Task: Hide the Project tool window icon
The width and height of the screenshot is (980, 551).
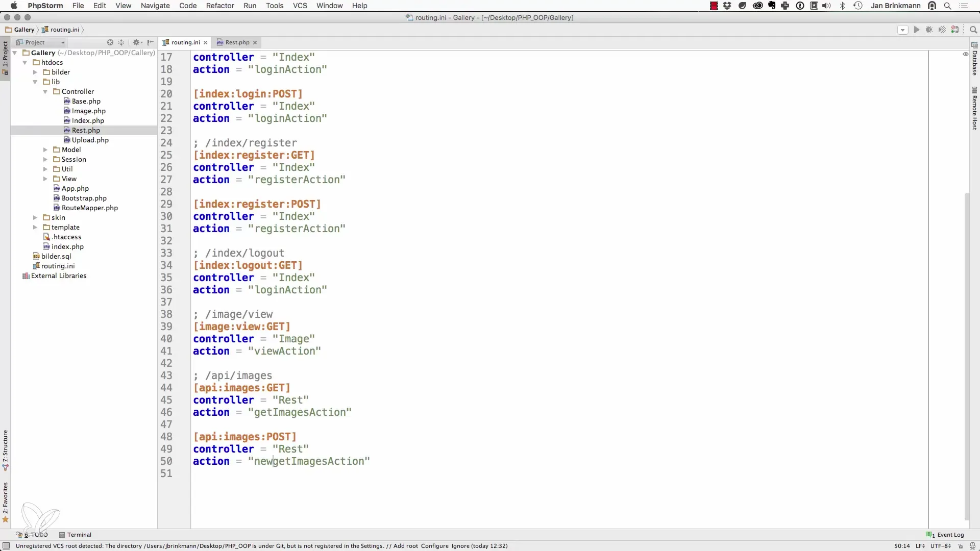Action: (150, 42)
